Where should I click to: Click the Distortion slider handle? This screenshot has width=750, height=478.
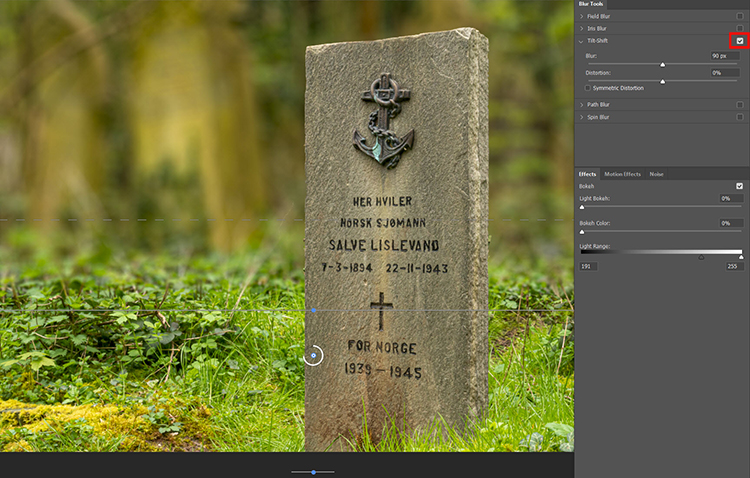[x=662, y=80]
